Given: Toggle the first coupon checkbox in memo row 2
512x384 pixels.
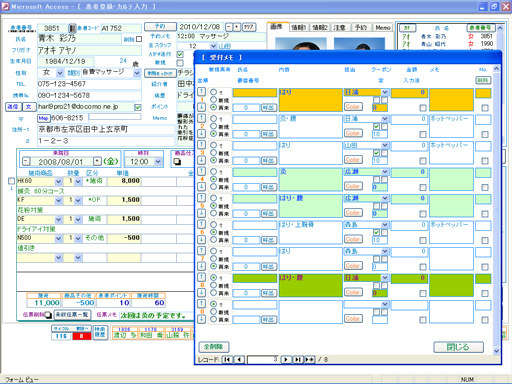Looking at the screenshot, I should [376, 126].
